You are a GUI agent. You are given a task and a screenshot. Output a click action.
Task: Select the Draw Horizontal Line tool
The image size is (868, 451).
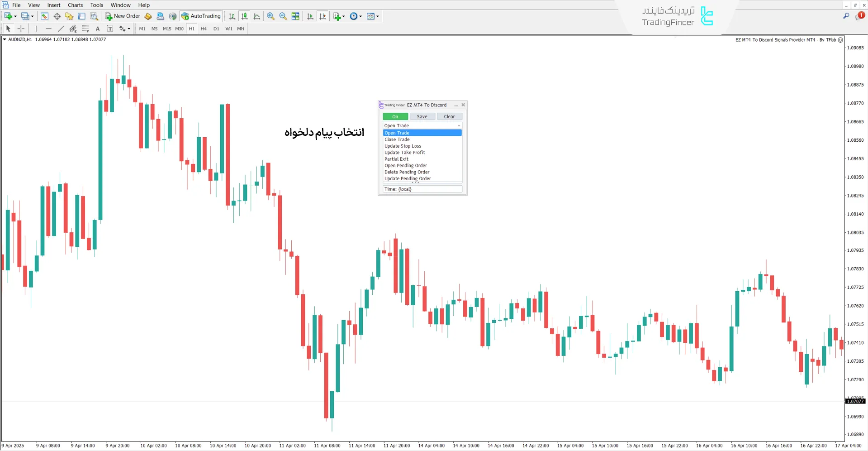pyautogui.click(x=48, y=29)
